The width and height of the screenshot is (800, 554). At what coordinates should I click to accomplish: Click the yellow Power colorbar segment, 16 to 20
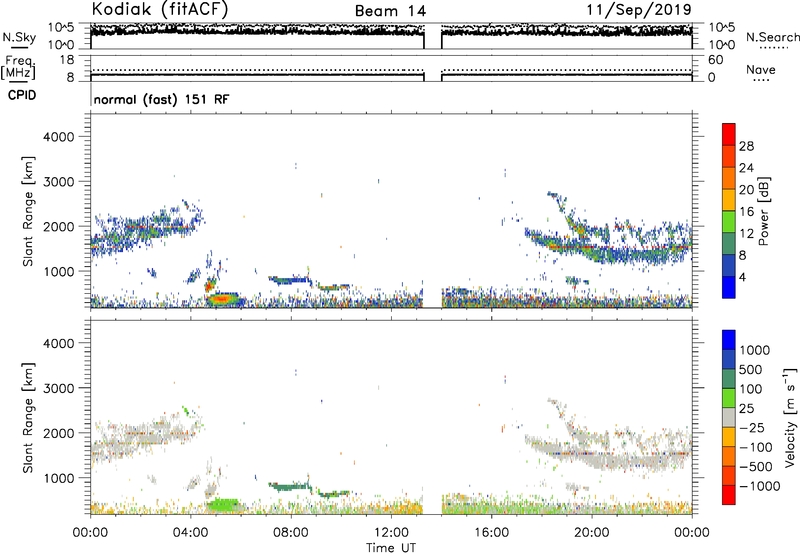[729, 200]
